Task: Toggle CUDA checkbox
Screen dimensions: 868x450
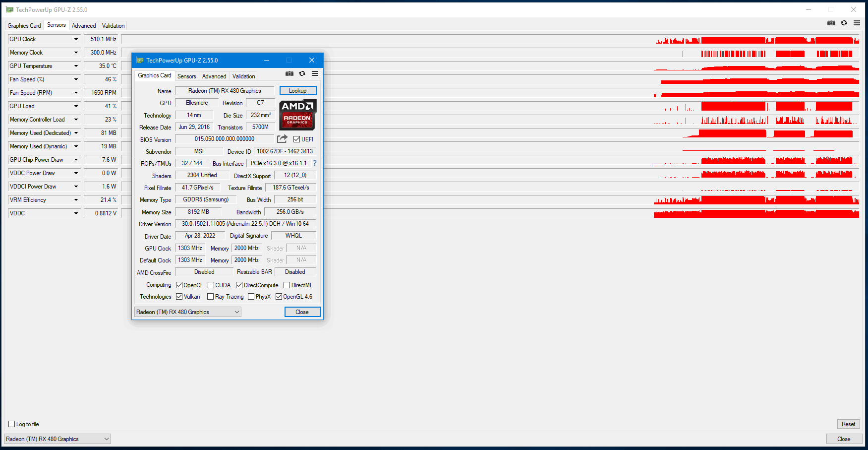Action: click(x=211, y=285)
